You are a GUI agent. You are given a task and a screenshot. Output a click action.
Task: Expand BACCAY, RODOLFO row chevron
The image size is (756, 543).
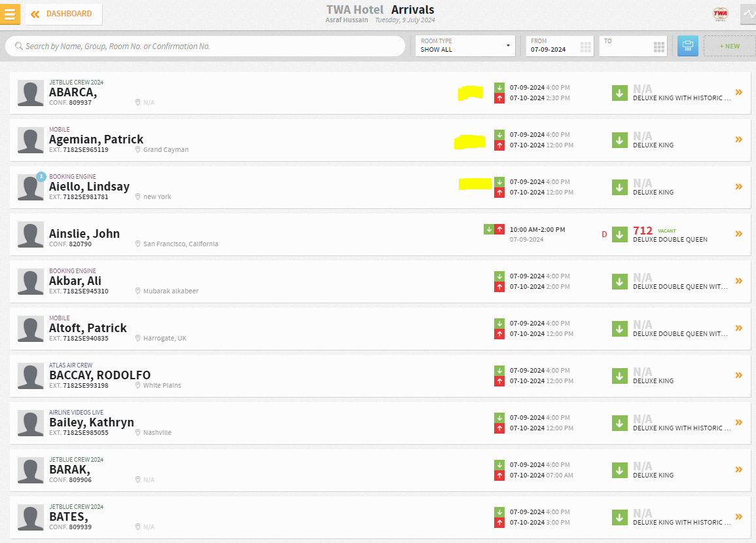point(738,375)
